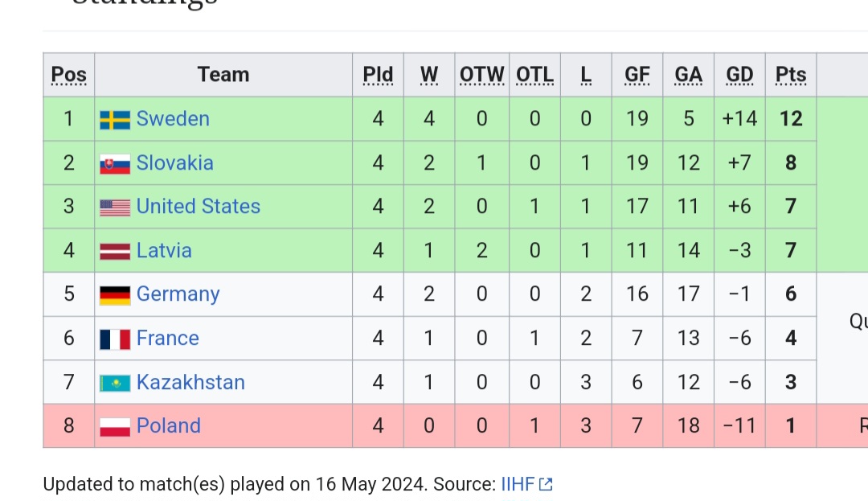Viewport: 868px width, 501px height.
Task: Click the United States flag icon
Action: pos(115,207)
